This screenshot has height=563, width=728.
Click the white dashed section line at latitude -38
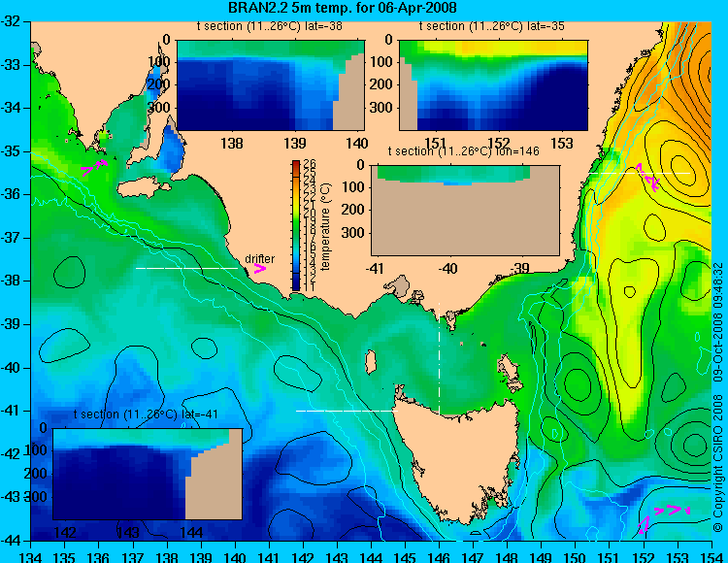[186, 268]
